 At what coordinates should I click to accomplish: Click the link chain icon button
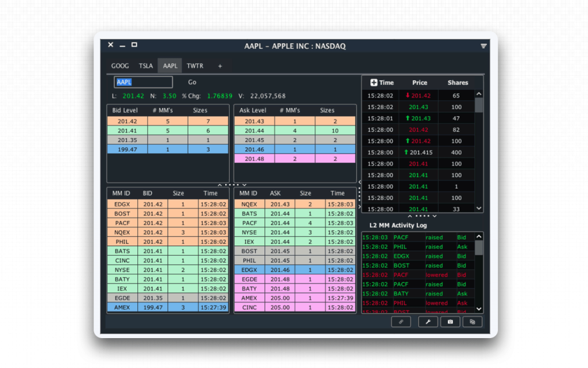[x=401, y=321]
